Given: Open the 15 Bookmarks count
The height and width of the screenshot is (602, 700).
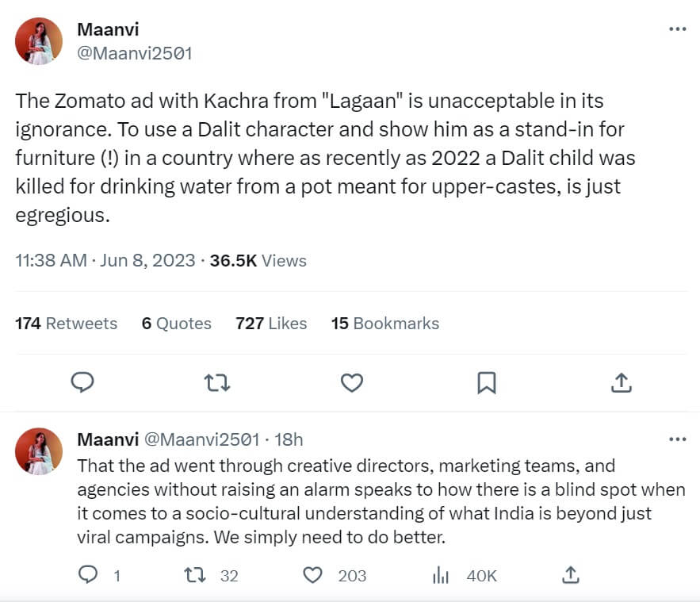Looking at the screenshot, I should tap(384, 324).
